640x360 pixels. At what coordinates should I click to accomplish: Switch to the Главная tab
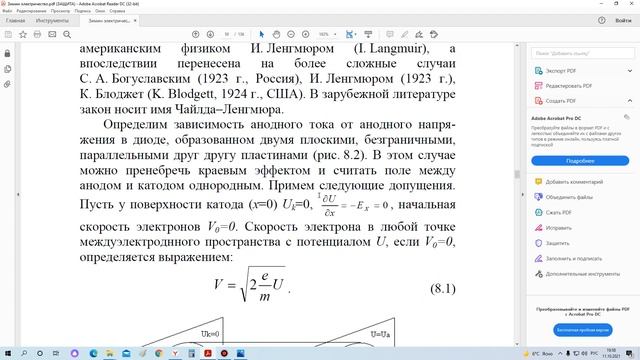(x=16, y=20)
